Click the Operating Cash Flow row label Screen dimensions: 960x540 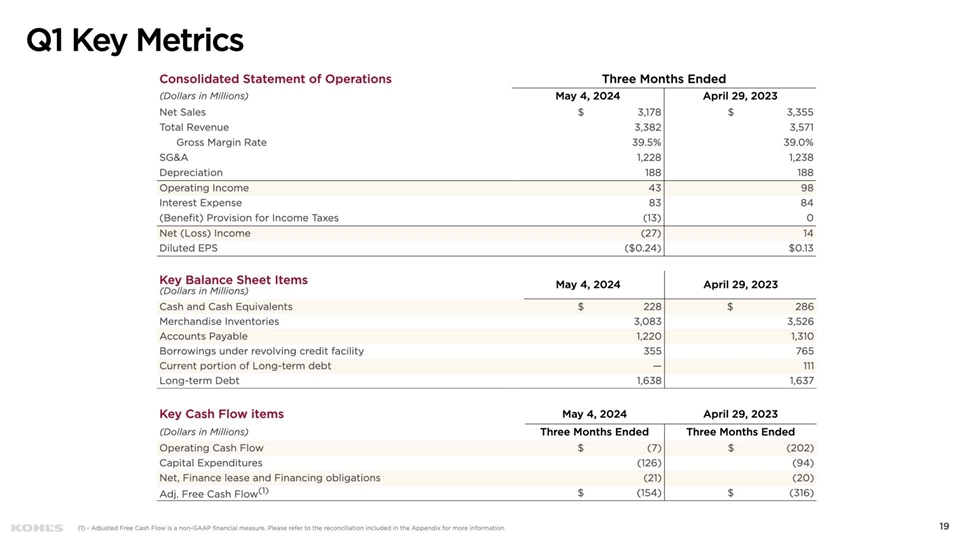(211, 448)
